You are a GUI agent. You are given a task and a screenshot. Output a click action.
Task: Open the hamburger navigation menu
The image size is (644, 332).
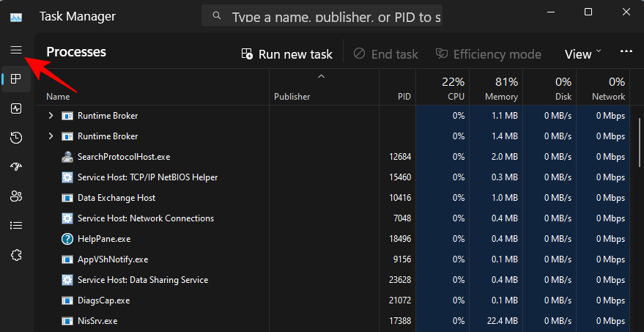[x=16, y=50]
